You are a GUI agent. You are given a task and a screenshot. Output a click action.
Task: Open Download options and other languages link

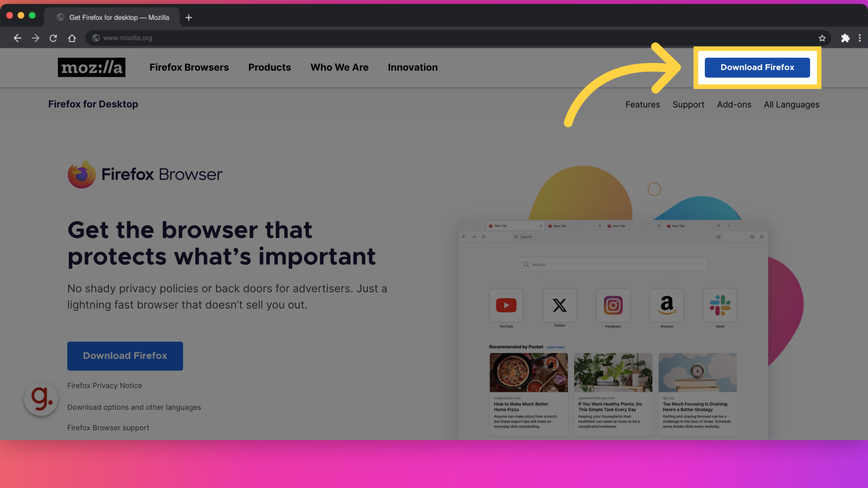(134, 407)
